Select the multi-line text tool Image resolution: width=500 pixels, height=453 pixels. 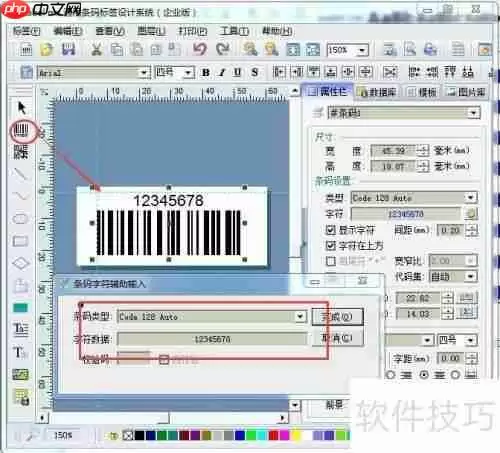[x=20, y=329]
